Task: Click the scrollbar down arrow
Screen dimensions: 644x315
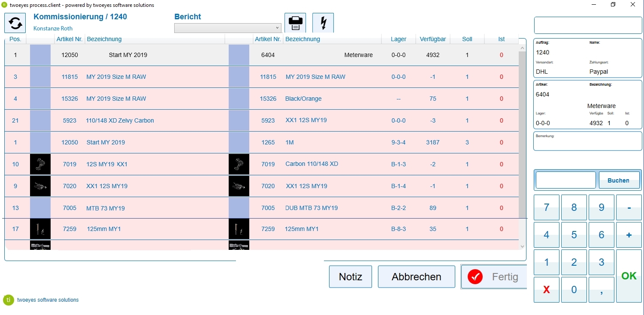Action: pyautogui.click(x=522, y=246)
